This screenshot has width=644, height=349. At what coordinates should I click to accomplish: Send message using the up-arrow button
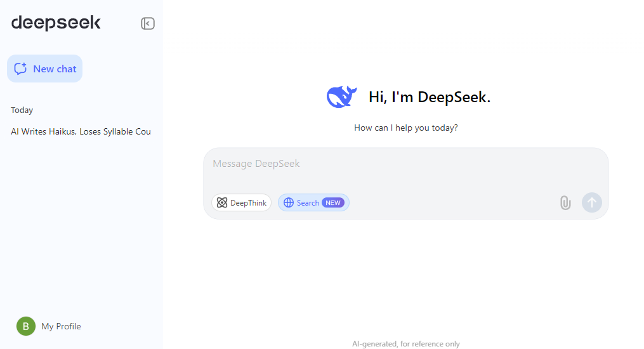pos(592,202)
